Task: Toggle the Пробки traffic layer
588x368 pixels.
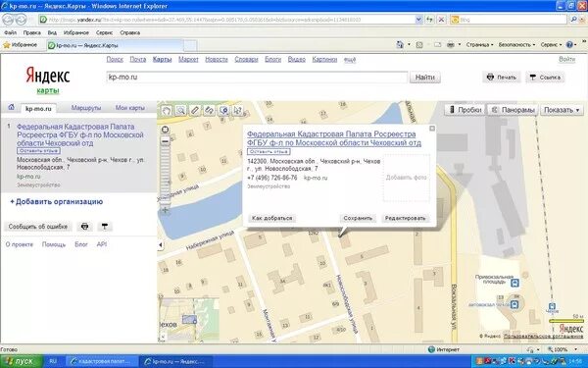Action: click(465, 110)
